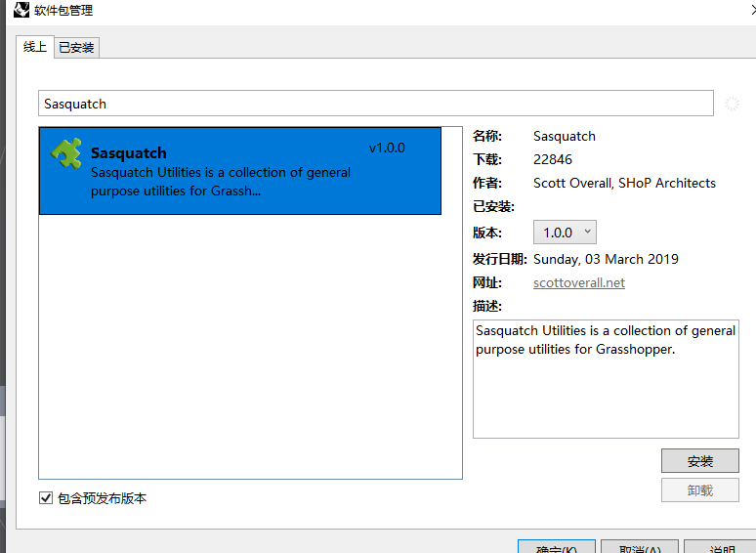
Task: Click the download count 22846
Action: [553, 159]
